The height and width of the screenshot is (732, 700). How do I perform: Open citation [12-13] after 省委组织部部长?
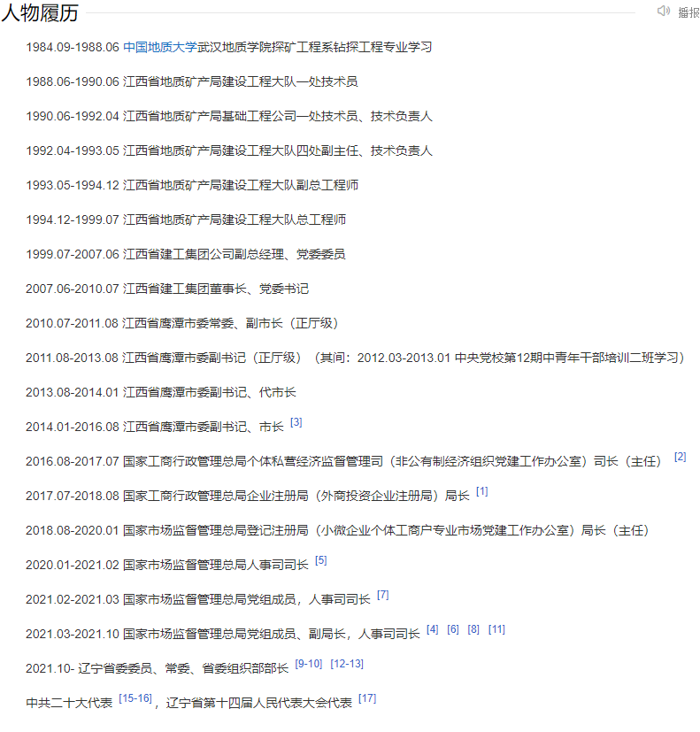[347, 664]
